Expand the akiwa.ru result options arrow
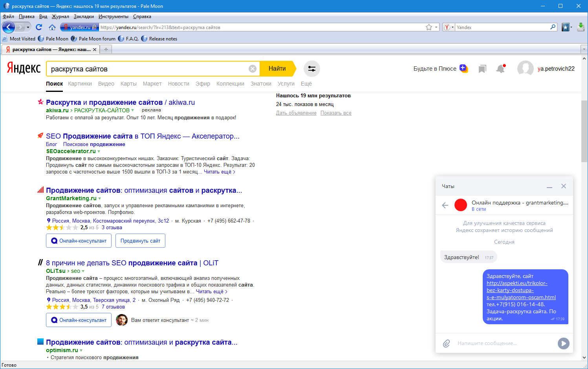The image size is (588, 369). pos(133,110)
